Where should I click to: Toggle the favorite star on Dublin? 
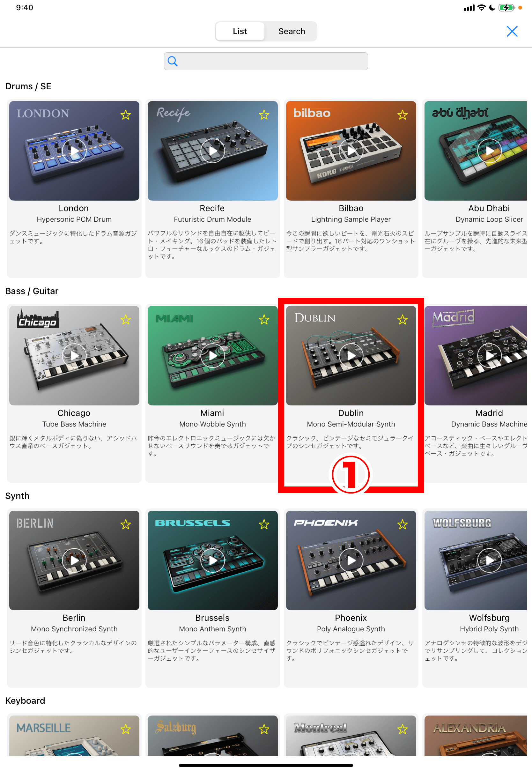402,320
